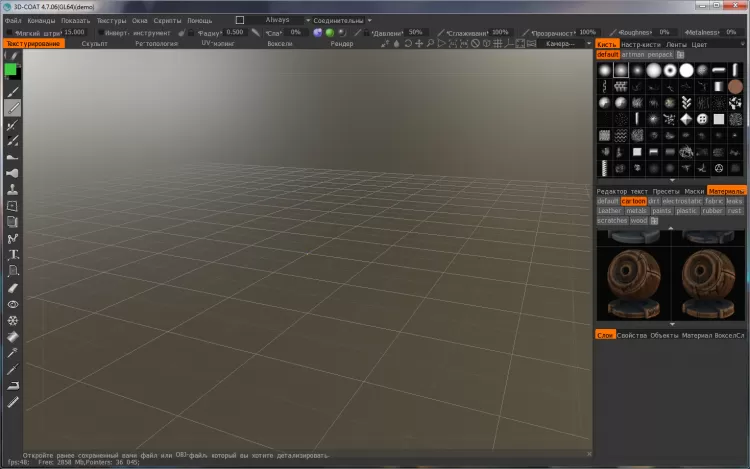Open the Свойства tab

coord(631,335)
